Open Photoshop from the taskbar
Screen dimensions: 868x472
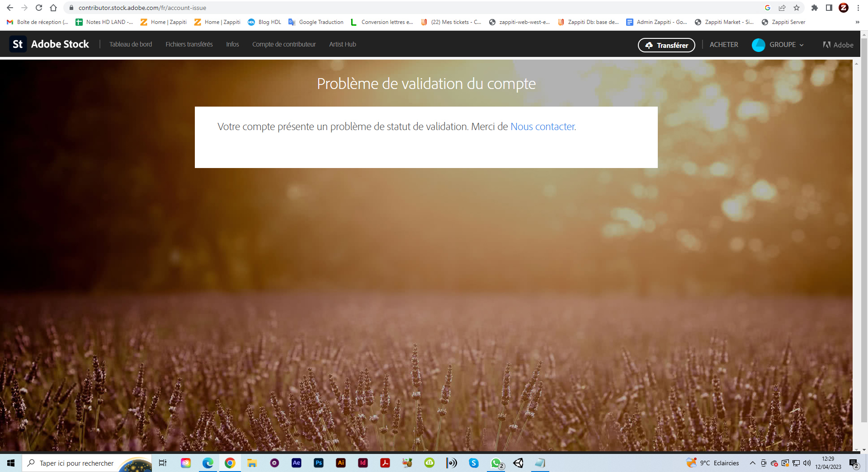(x=318, y=463)
